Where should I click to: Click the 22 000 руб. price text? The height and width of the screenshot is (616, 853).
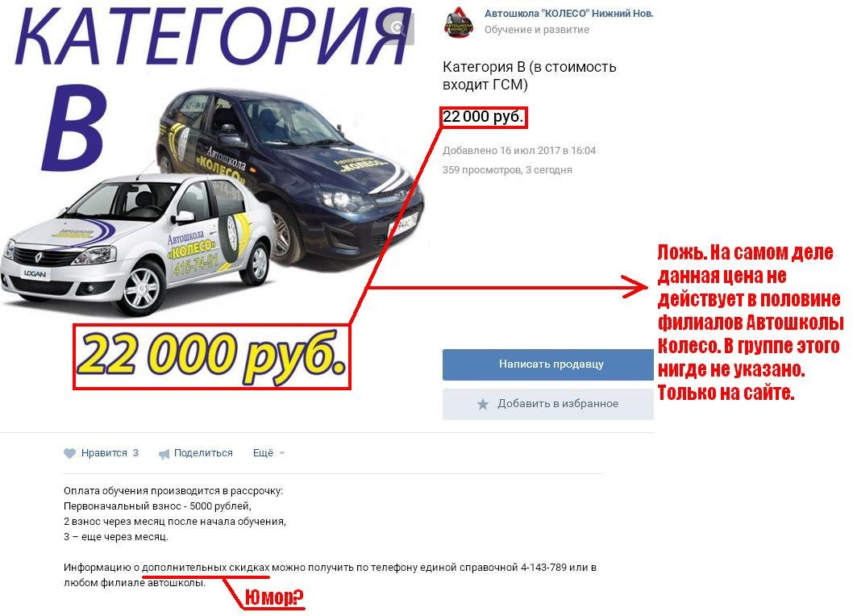pos(483,116)
